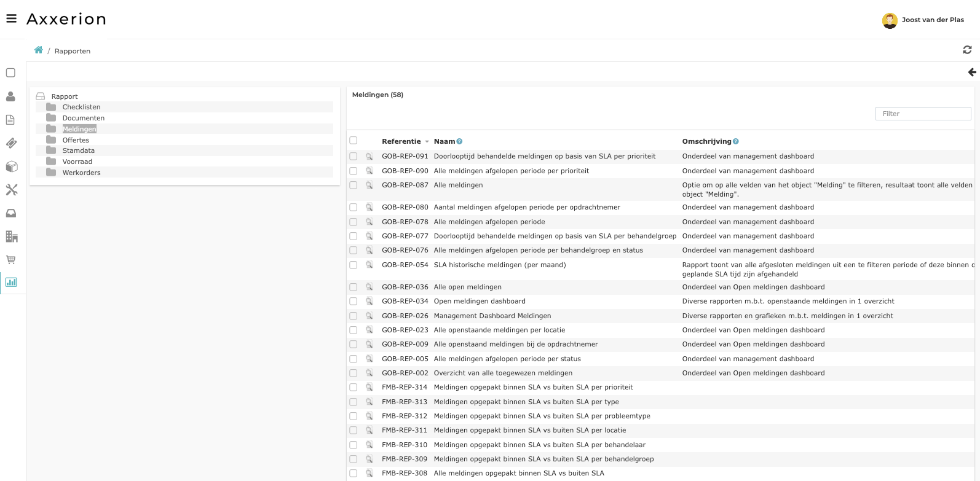980x481 pixels.
Task: Open the hamburger navigation menu
Action: pyautogui.click(x=11, y=18)
